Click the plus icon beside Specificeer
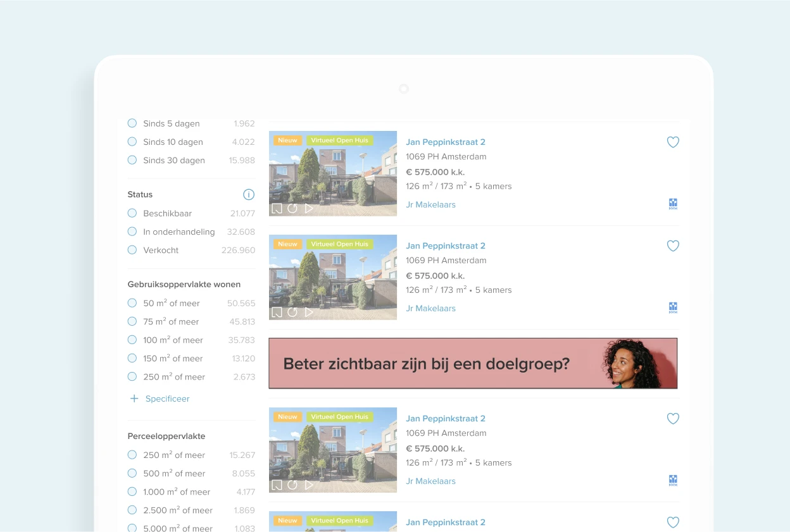 point(134,399)
